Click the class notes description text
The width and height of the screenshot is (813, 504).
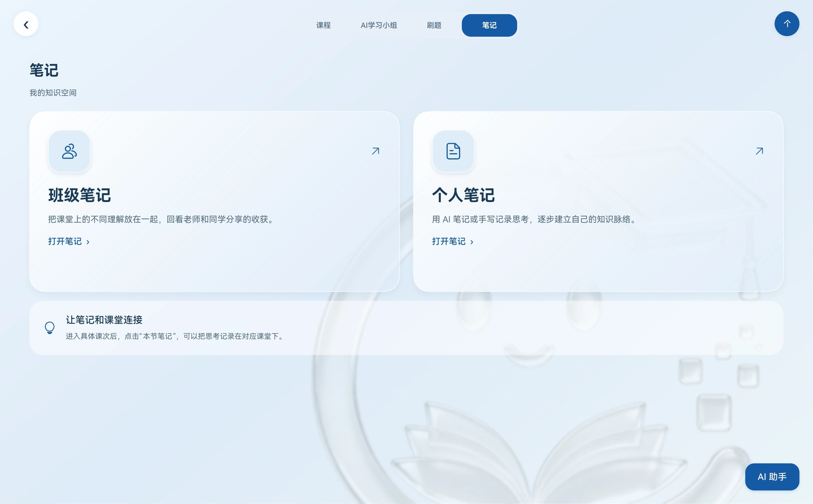162,219
